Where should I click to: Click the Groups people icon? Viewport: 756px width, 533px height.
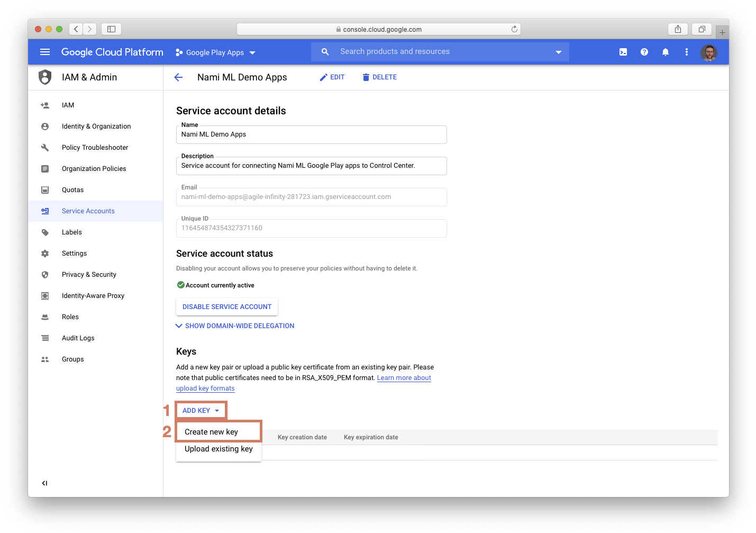tap(45, 359)
